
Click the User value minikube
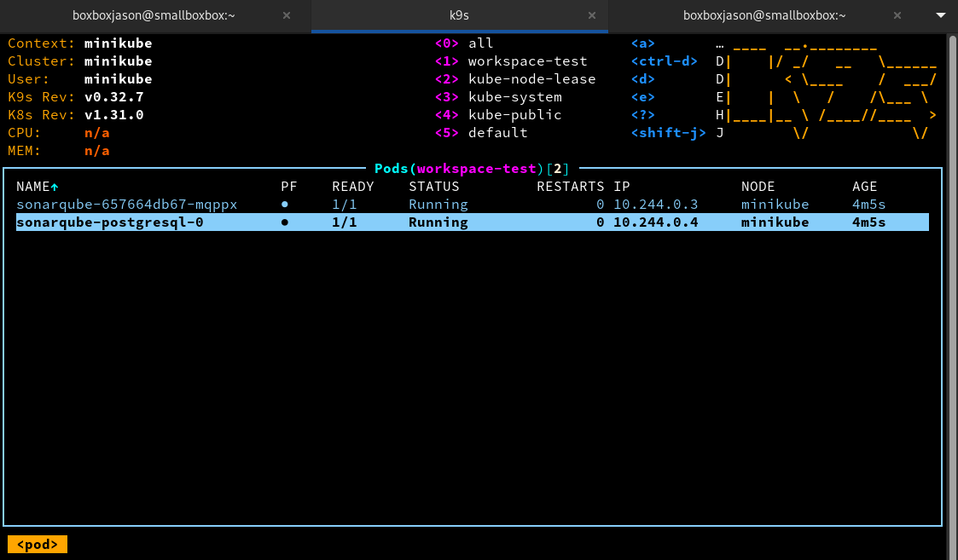click(119, 78)
